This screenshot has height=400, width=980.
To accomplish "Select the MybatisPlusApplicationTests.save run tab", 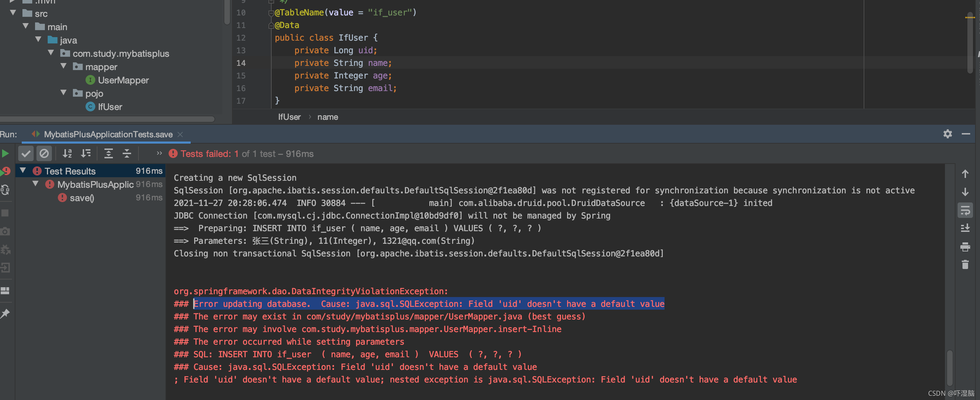I will (108, 134).
